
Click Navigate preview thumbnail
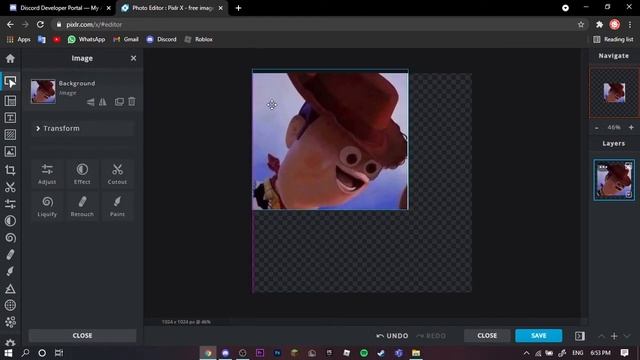(614, 93)
